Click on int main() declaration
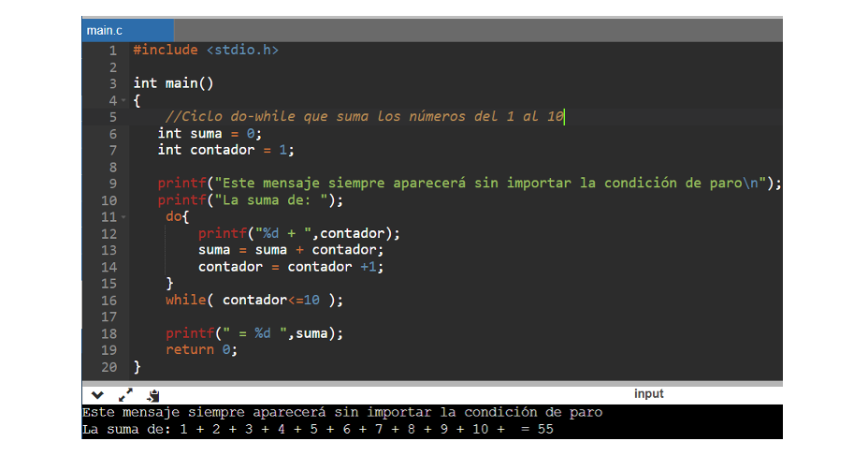Image resolution: width=868 pixels, height=456 pixels. pyautogui.click(x=173, y=83)
